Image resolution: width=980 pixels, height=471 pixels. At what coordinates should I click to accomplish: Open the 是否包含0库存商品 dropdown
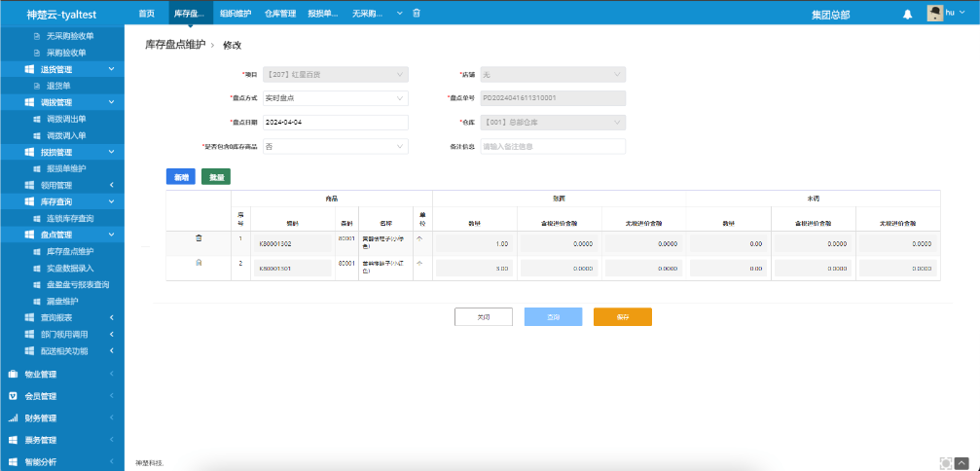coord(334,146)
